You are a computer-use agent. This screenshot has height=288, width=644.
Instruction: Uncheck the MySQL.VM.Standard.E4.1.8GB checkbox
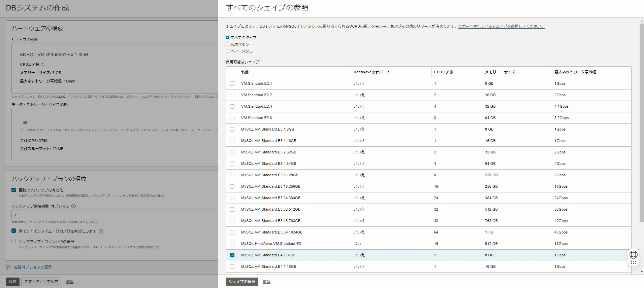(x=232, y=255)
